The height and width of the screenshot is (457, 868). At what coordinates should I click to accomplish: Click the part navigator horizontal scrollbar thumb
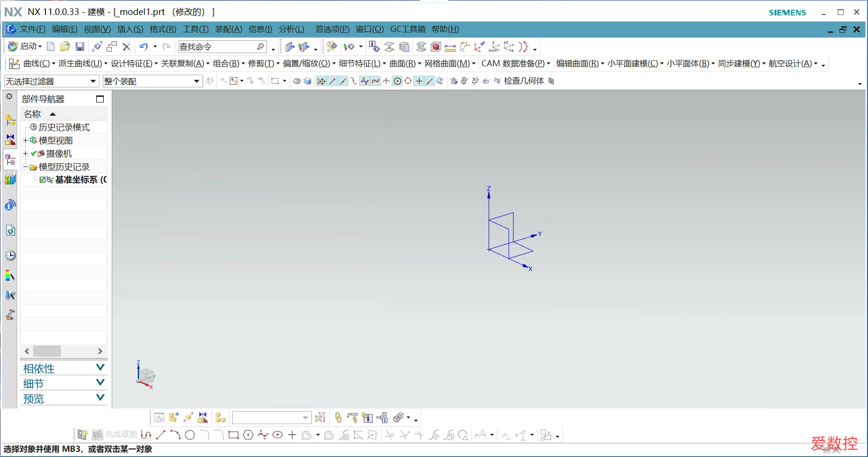pyautogui.click(x=47, y=351)
